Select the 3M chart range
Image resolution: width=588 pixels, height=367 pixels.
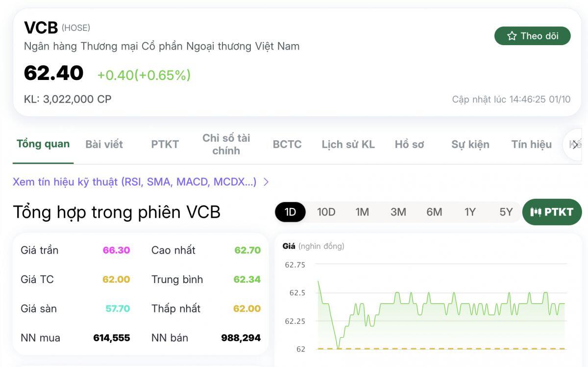398,212
